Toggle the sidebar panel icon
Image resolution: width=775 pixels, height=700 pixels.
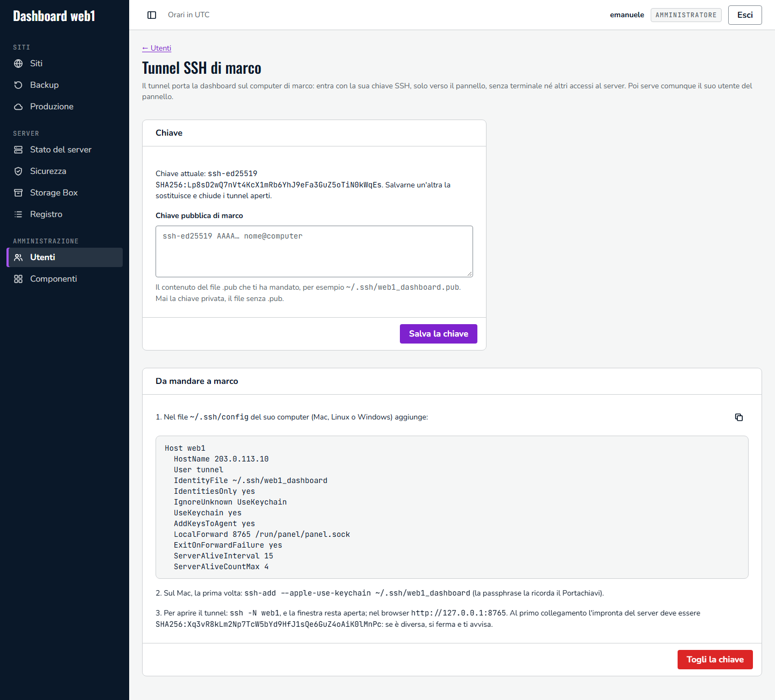(x=152, y=15)
